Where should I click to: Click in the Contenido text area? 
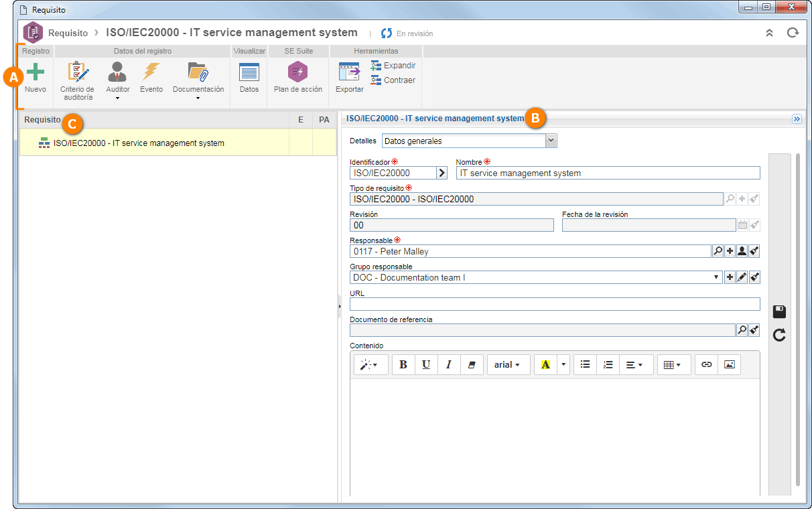(555, 437)
